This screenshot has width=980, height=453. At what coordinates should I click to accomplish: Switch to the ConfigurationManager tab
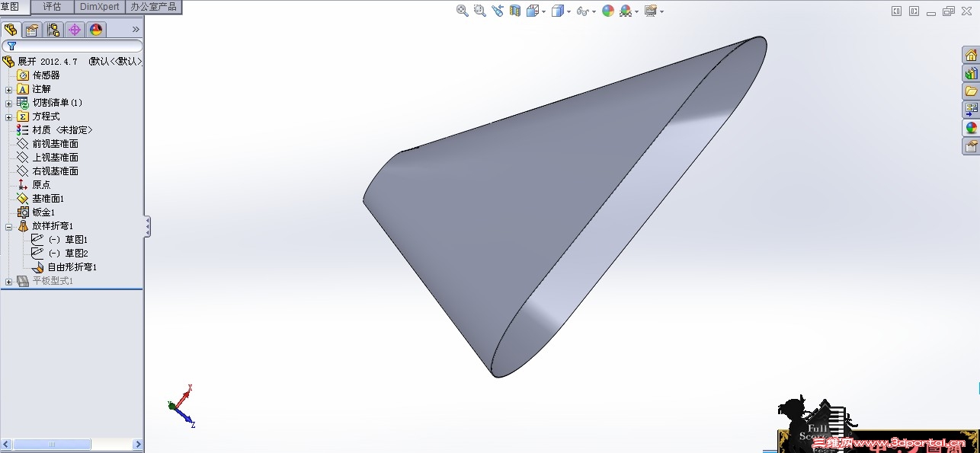53,30
